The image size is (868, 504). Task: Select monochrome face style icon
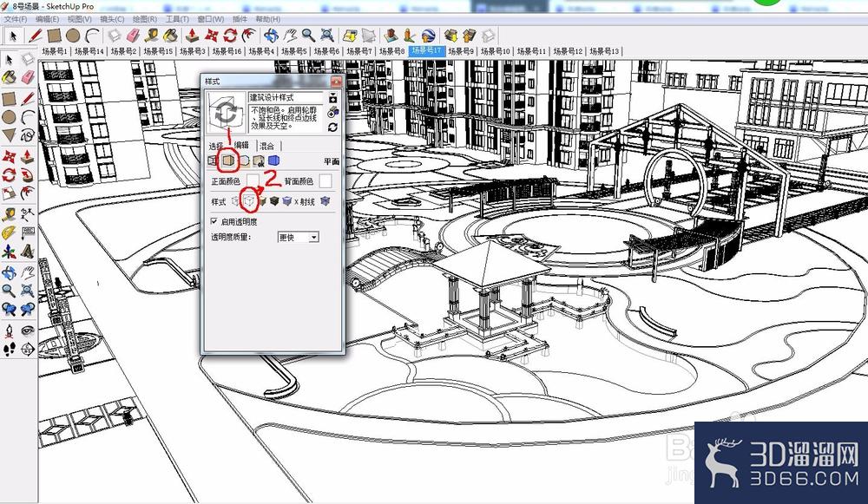pyautogui.click(x=286, y=201)
